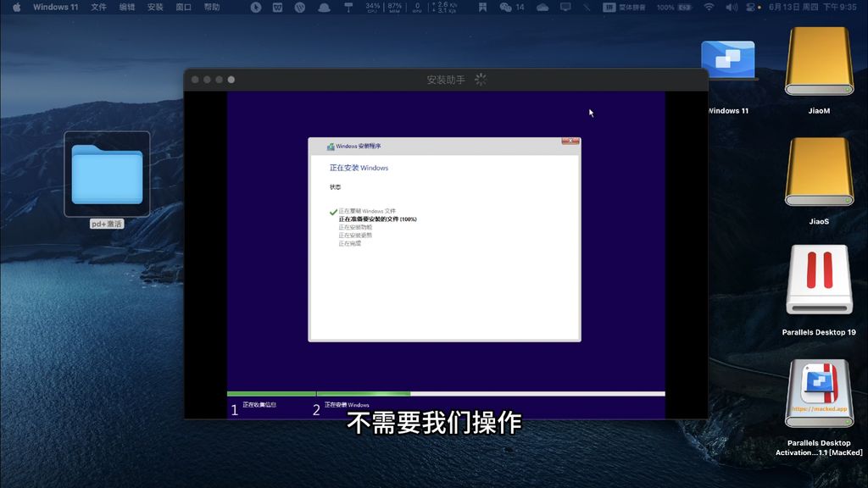Click the loading spinner beside 安装助手

481,80
